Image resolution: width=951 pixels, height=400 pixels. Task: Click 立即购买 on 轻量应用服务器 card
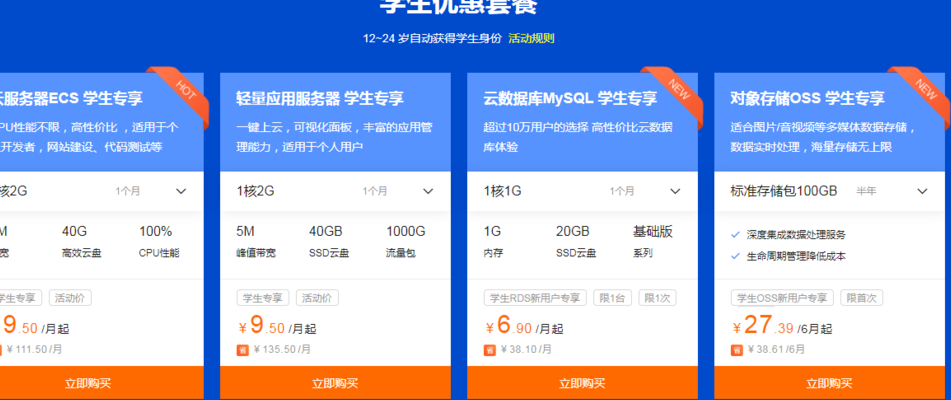(335, 382)
